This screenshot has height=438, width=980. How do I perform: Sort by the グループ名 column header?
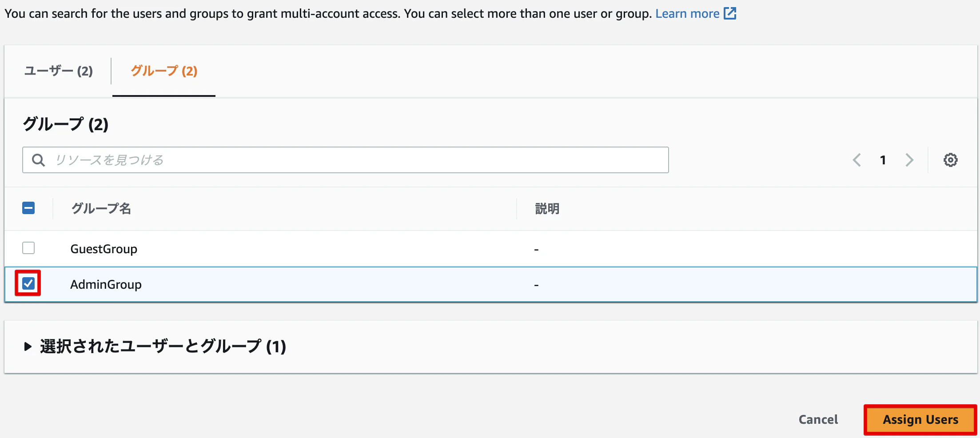101,208
